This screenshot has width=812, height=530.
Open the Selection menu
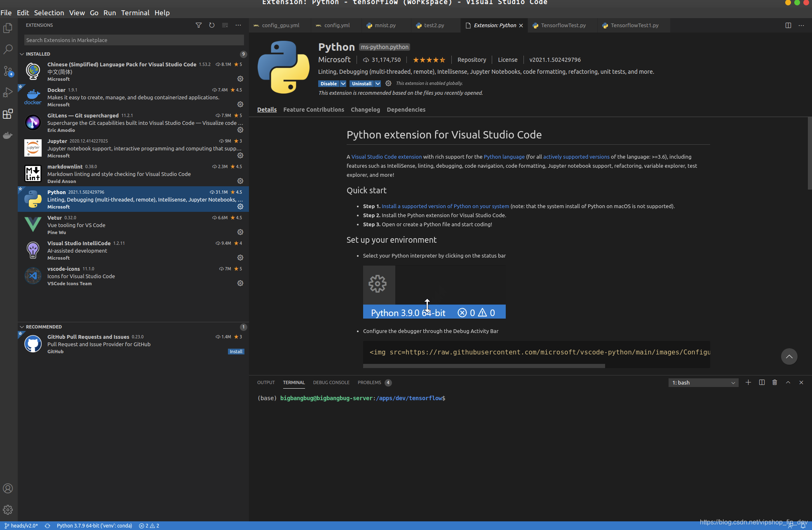[49, 13]
